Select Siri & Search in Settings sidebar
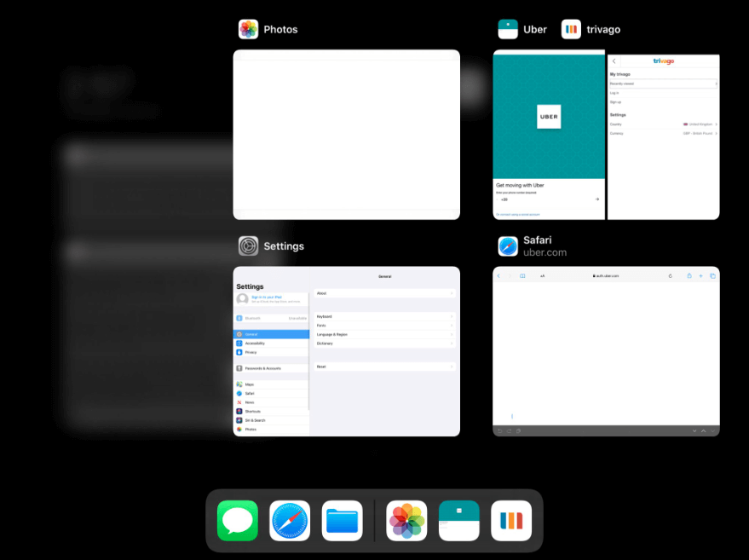The width and height of the screenshot is (749, 560). [271, 420]
